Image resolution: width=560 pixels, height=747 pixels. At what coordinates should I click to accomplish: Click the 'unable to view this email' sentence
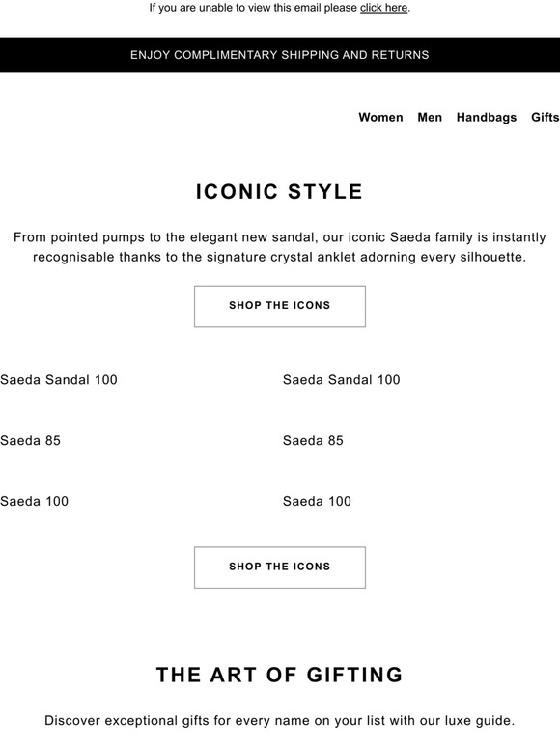click(x=280, y=8)
